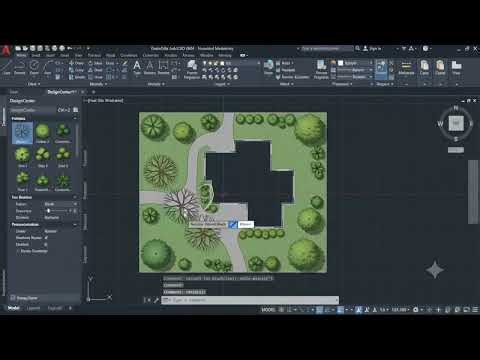Viewport: 480px width, 360px height.
Task: Open the AutoCAD application menu
Action: coord(6,51)
